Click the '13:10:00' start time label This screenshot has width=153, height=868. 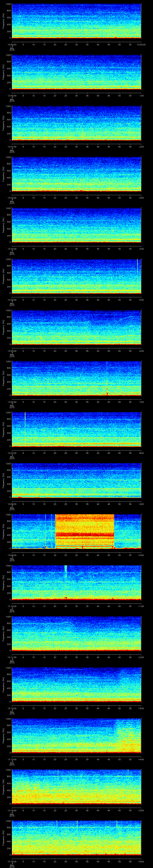(x=12, y=606)
